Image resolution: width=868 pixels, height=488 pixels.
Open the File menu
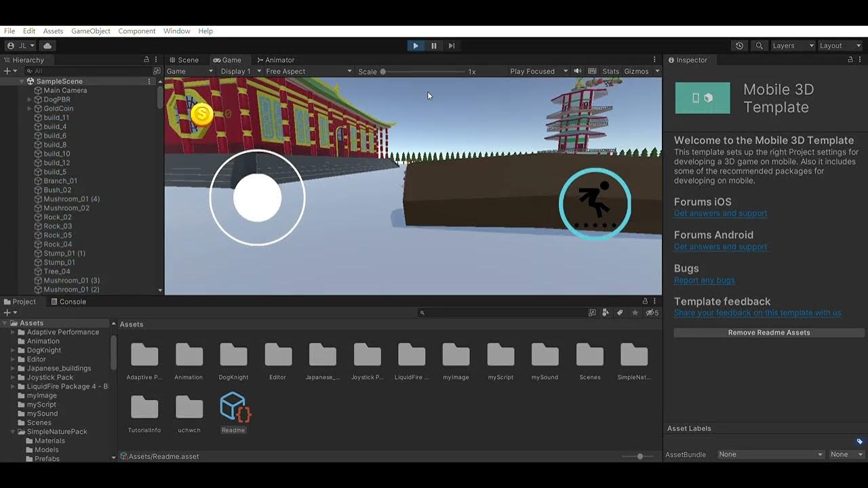9,31
